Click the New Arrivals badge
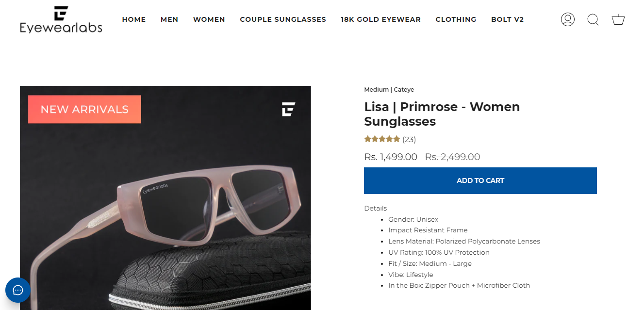 [84, 109]
